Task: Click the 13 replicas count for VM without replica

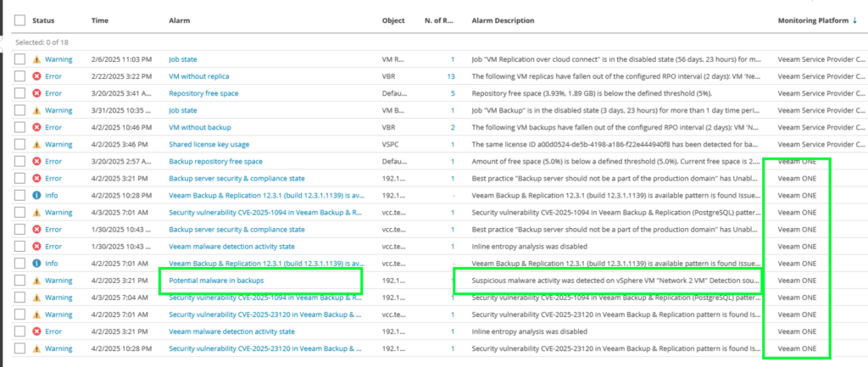Action: pyautogui.click(x=451, y=76)
